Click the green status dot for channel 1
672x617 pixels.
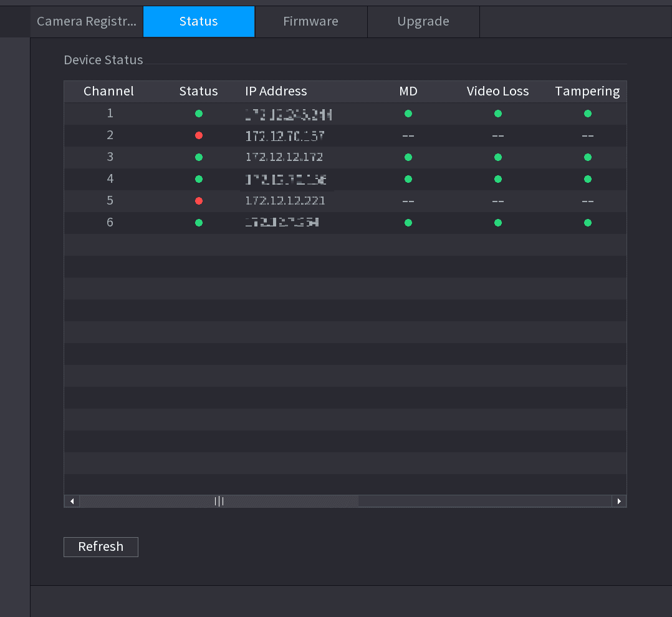[x=199, y=114]
